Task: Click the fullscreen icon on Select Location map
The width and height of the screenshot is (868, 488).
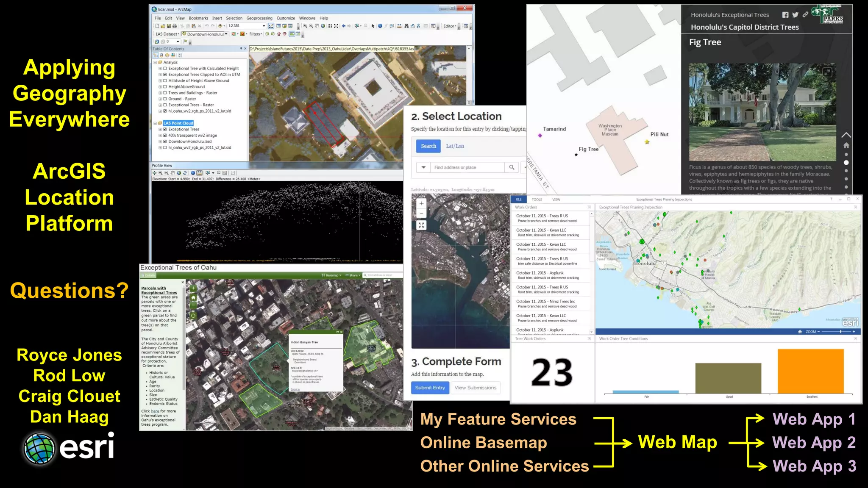Action: pos(421,225)
